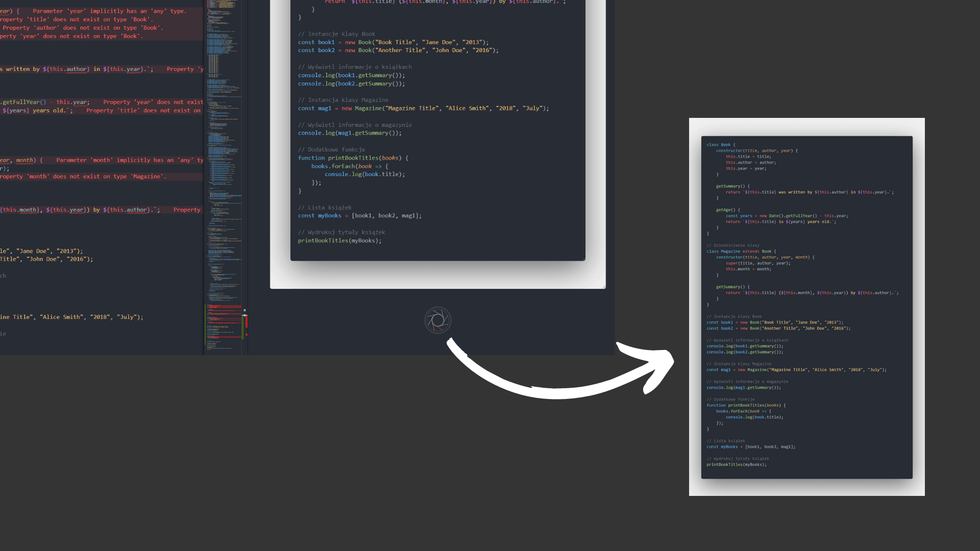980x551 pixels.
Task: Open the exported code snapshot image preview
Action: click(x=806, y=307)
